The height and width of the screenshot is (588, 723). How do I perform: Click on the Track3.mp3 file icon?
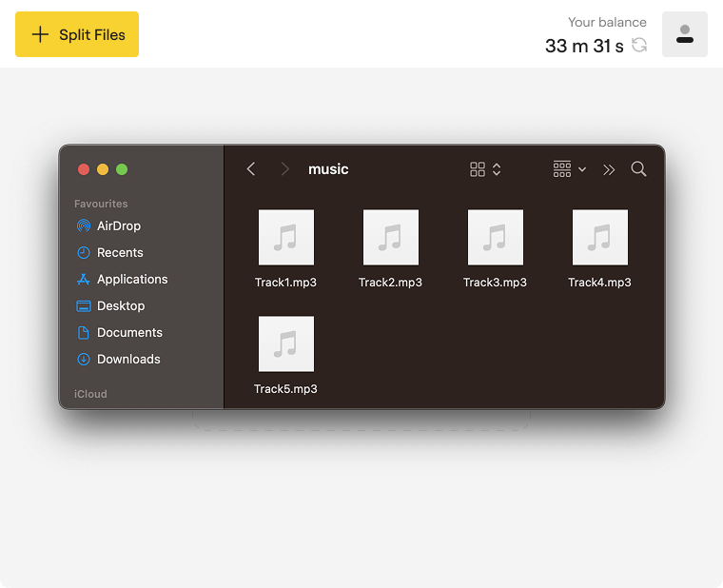point(495,238)
